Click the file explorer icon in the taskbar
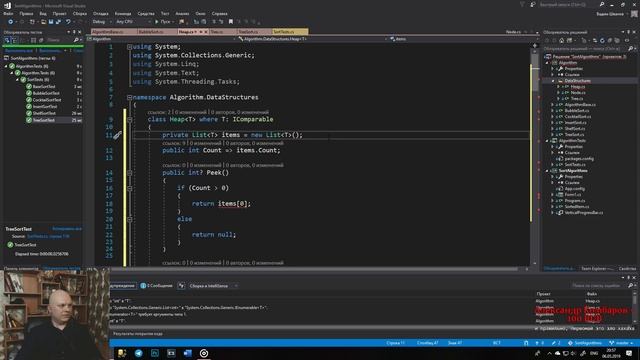Screen dimensions: 640x360 [x=122, y=353]
